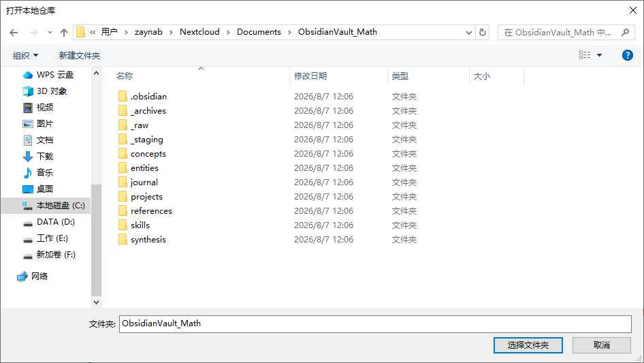This screenshot has height=363, width=644.
Task: Select the _staging folder icon
Action: coord(123,140)
